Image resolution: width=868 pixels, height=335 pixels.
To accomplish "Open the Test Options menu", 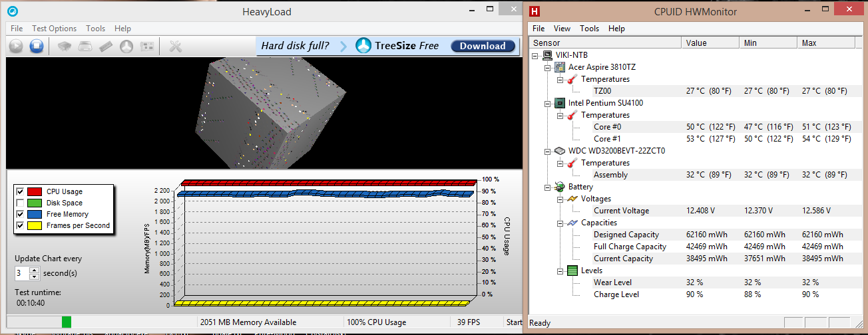I will 55,29.
